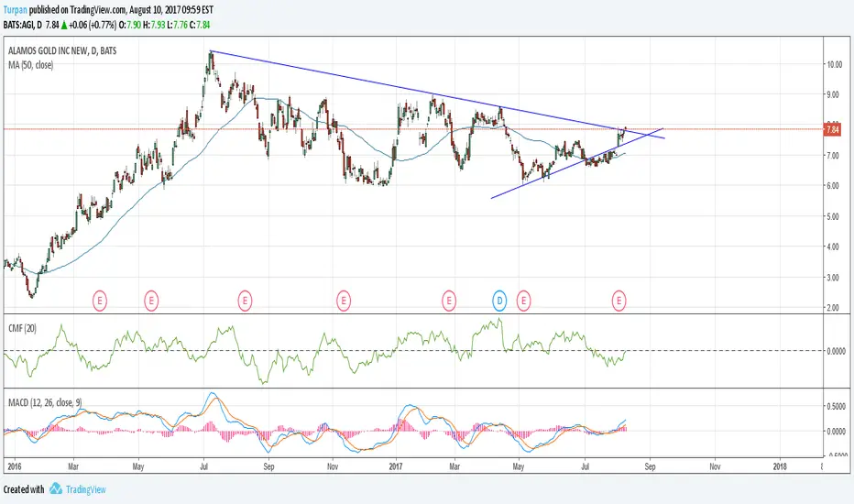The width and height of the screenshot is (854, 504).
Task: Select the MACD (12, 26, close, 9) label
Action: tap(45, 402)
